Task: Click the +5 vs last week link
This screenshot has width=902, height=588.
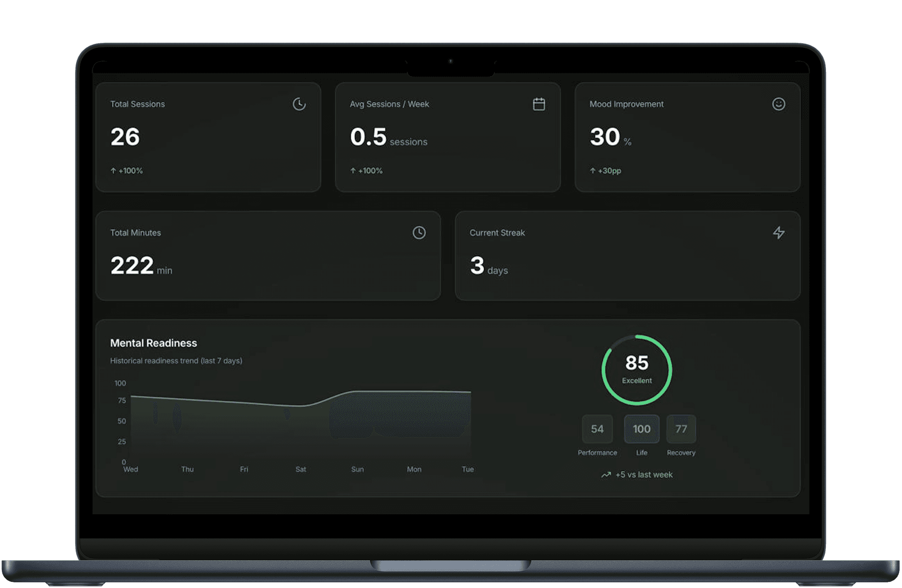Action: click(644, 475)
